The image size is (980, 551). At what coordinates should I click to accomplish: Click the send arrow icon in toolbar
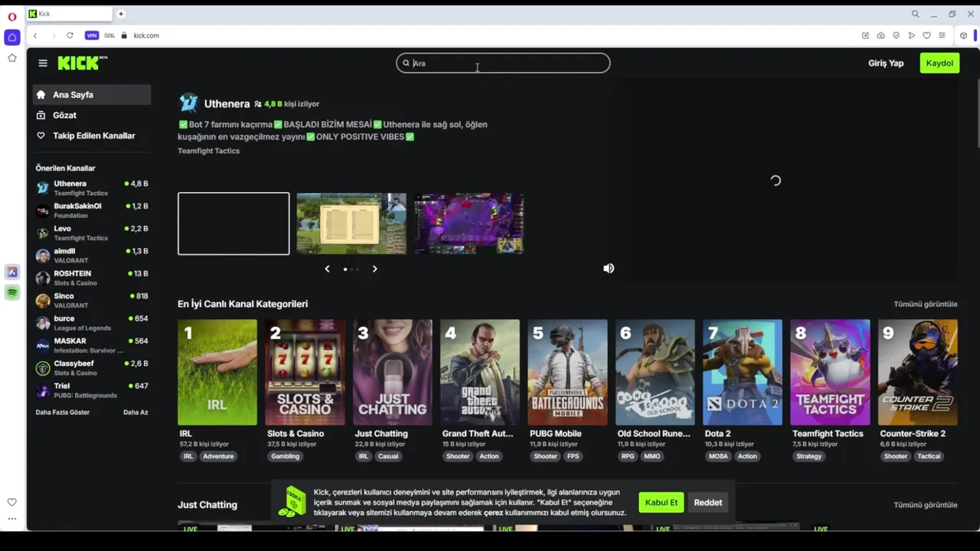(911, 35)
